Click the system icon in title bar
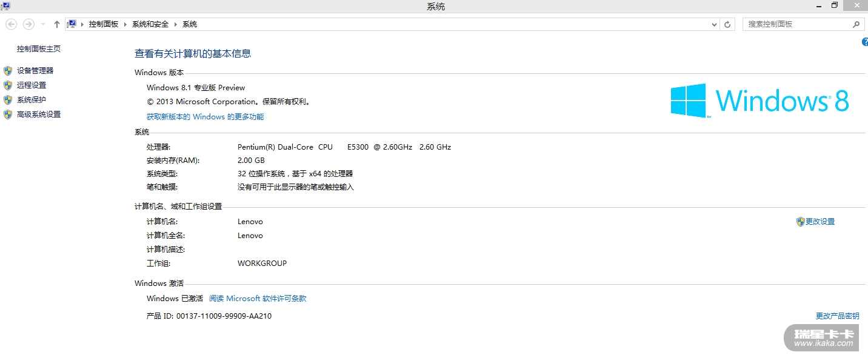 5,5
